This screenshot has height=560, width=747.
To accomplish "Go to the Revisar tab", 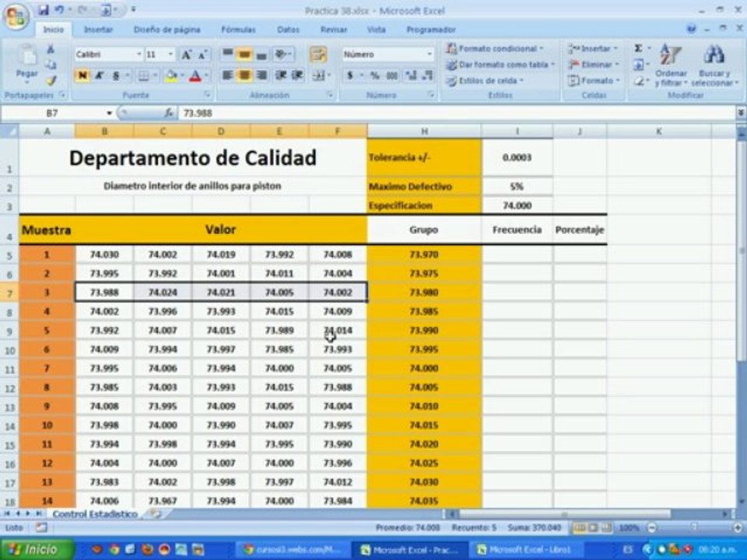I will point(334,30).
